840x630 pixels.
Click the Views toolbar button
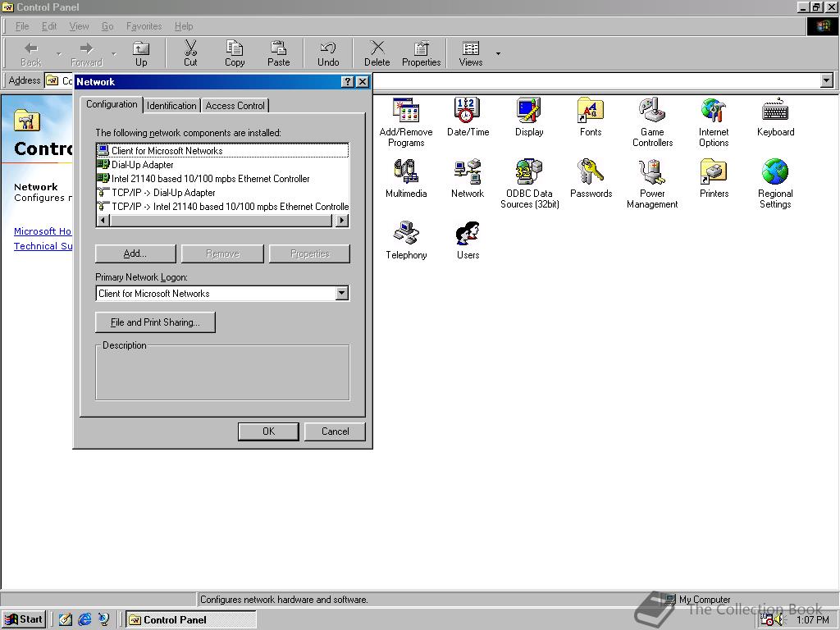(x=470, y=53)
